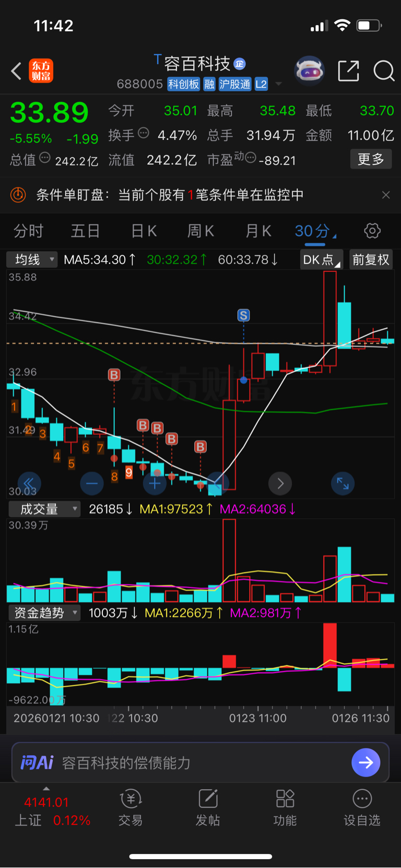This screenshot has width=401, height=868.
Task: Tap the first B buy marker above candle 8
Action: pos(114,375)
